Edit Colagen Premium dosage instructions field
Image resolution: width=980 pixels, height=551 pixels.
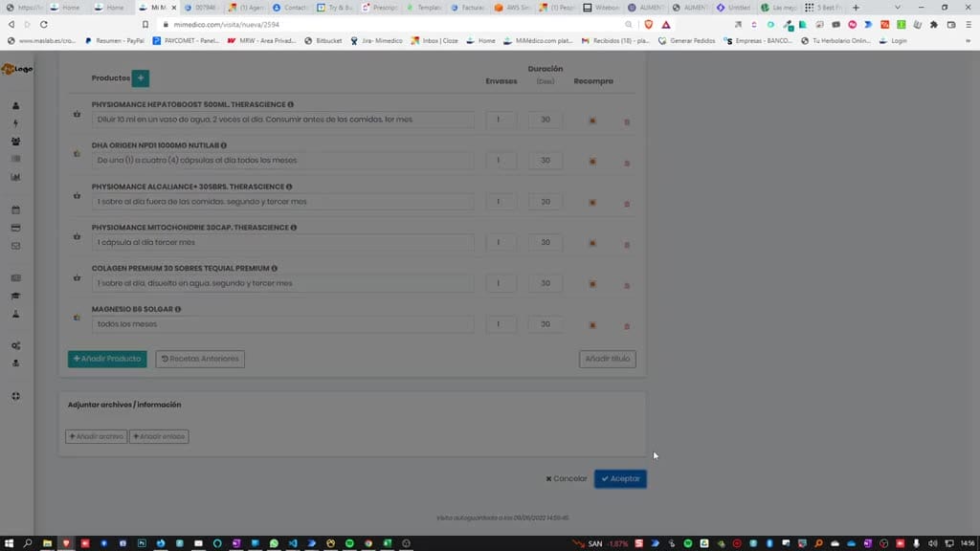coord(282,283)
